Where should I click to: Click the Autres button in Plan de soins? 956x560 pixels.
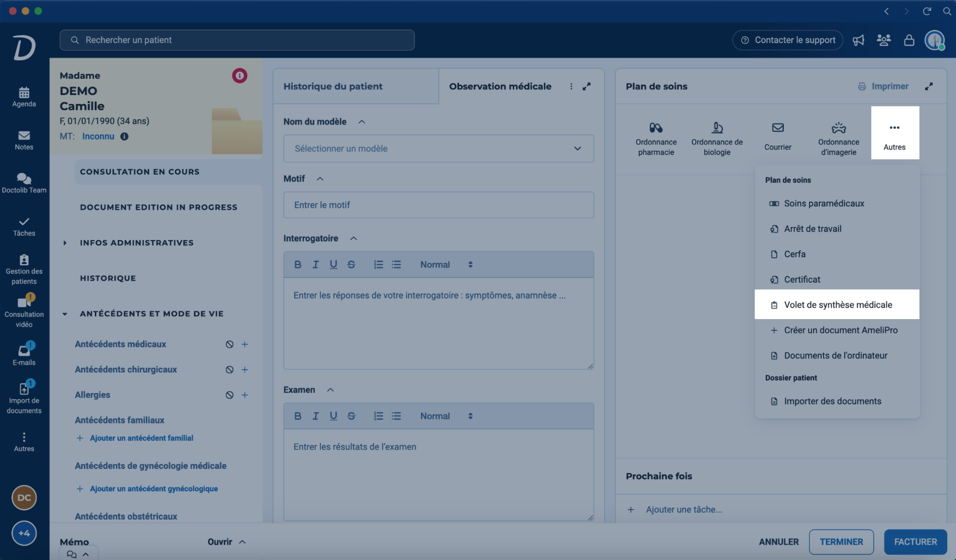pos(895,133)
